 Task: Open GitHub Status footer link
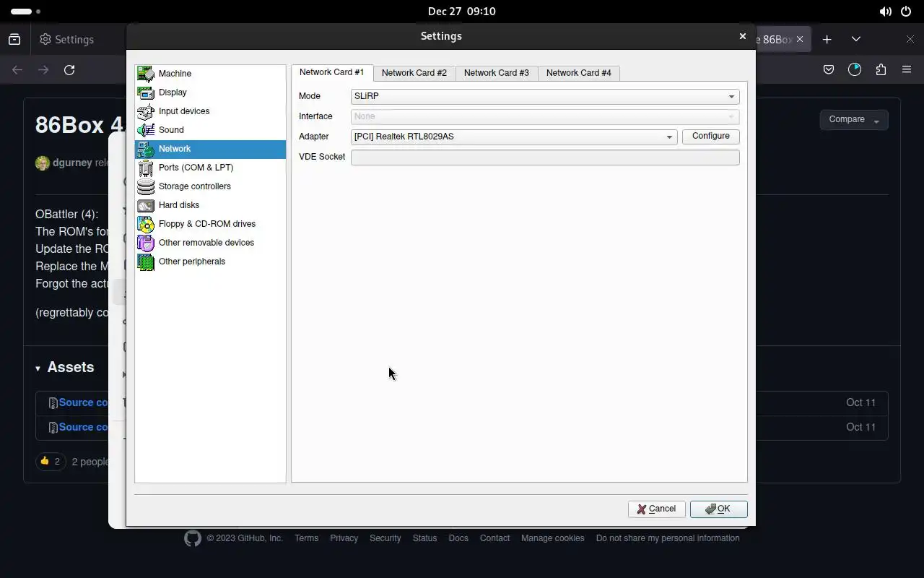(x=424, y=538)
